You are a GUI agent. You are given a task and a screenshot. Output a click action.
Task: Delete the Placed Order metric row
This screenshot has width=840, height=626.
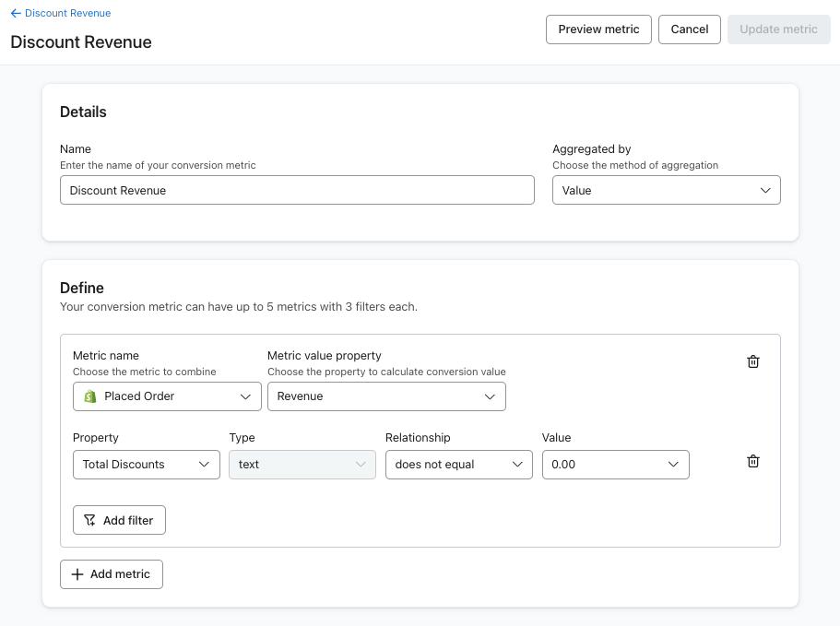pos(753,361)
